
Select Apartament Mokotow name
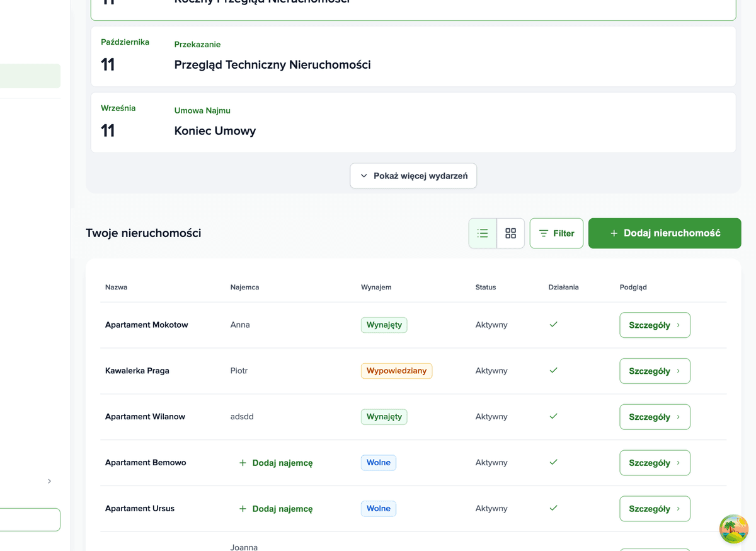click(147, 325)
